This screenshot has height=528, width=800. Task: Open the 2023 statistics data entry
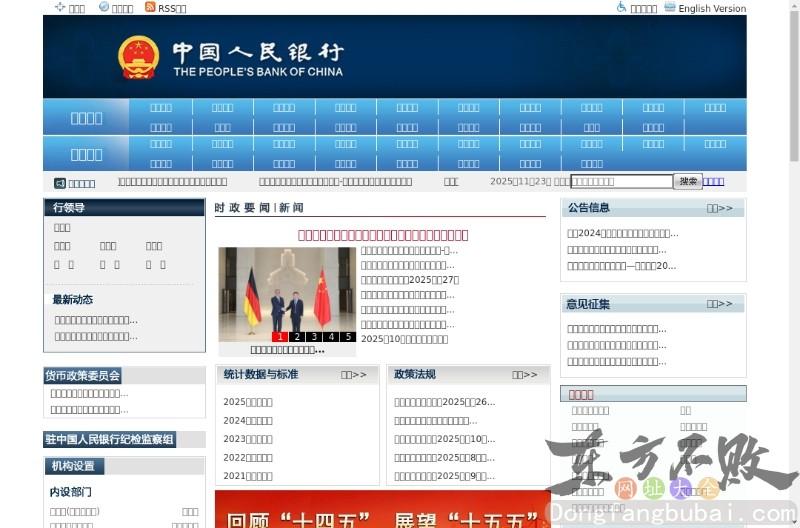point(248,439)
